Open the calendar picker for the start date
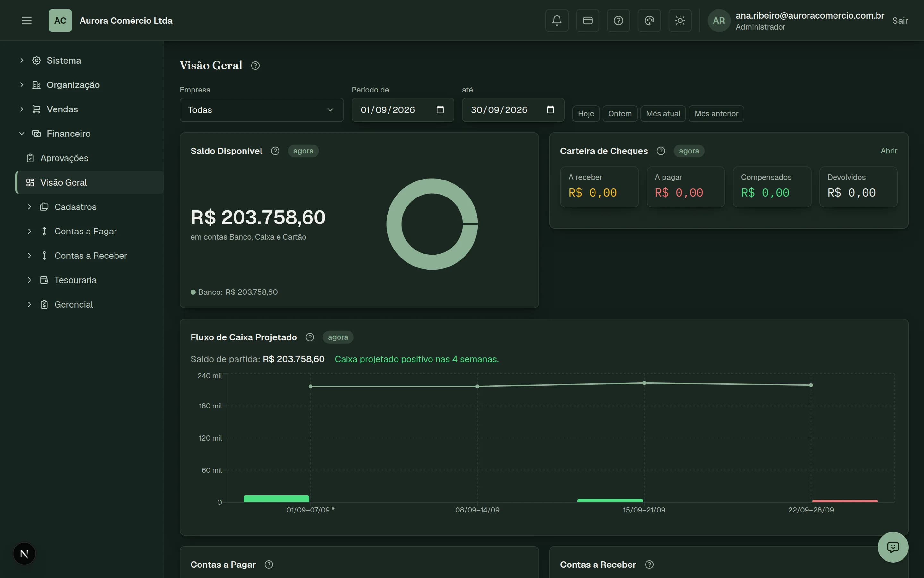This screenshot has width=924, height=578. tap(440, 110)
